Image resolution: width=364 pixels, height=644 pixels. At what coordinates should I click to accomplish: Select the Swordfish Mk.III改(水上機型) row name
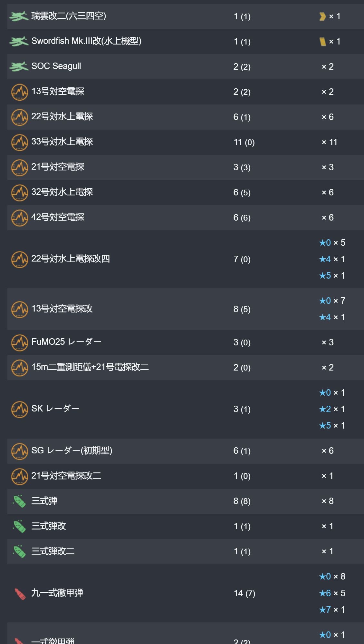(x=86, y=41)
